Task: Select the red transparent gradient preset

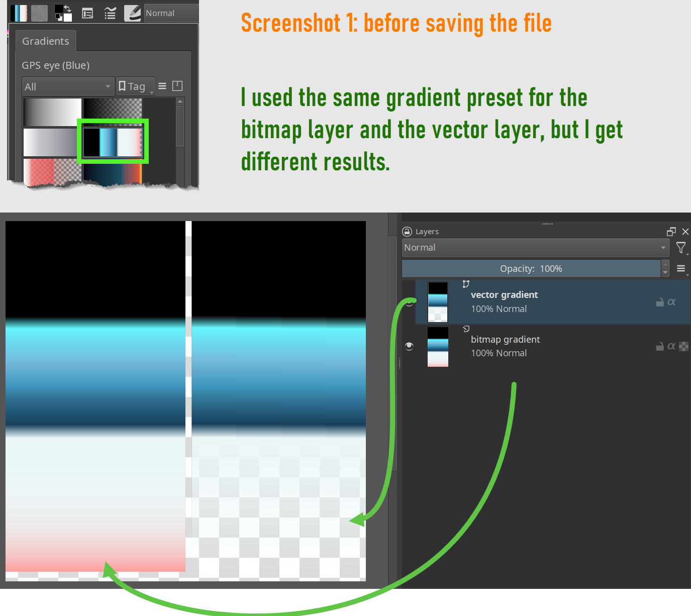Action: click(52, 172)
